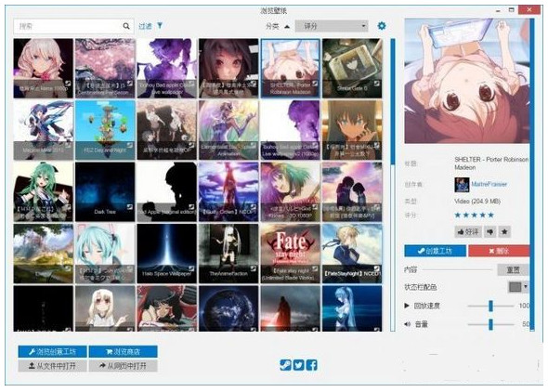Click the right details panel scrollbar
The height and width of the screenshot is (392, 548).
coord(532,175)
